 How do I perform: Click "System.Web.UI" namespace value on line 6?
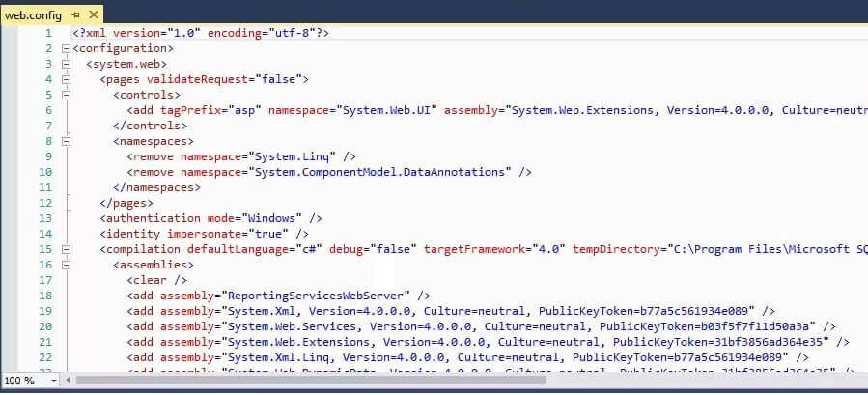(x=387, y=110)
